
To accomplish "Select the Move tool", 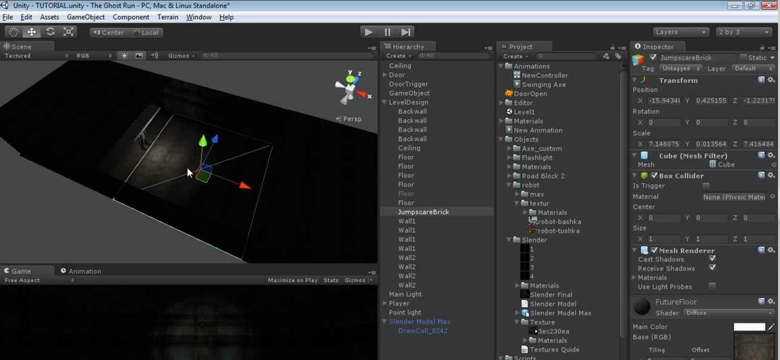I will click(31, 32).
